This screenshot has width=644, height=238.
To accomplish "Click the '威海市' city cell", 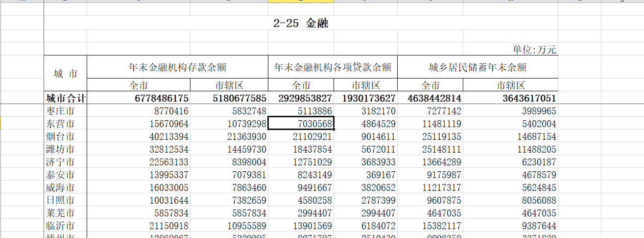I will 66,187.
